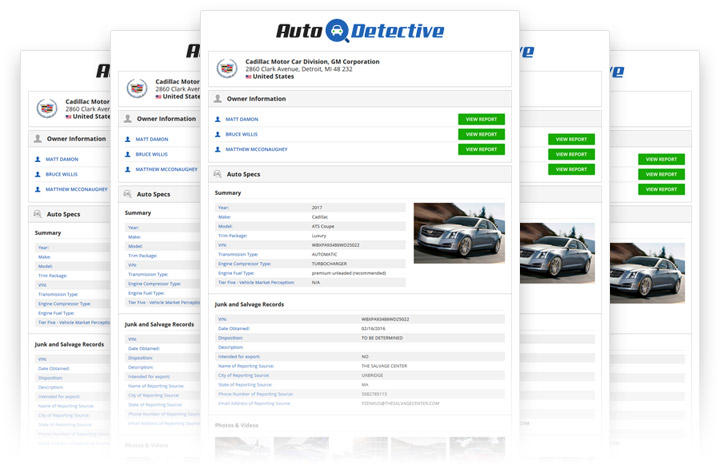The image size is (720, 464).
Task: Click person icon beside MATT DAMON in near-left report
Action: click(128, 139)
